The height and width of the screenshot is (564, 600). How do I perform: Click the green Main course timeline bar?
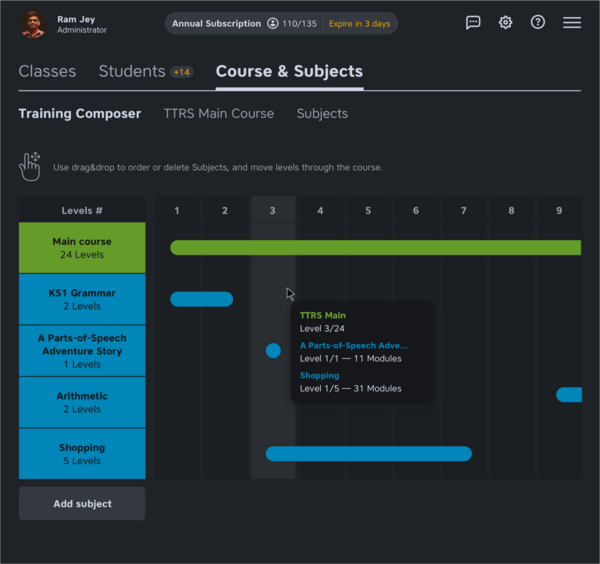click(375, 248)
